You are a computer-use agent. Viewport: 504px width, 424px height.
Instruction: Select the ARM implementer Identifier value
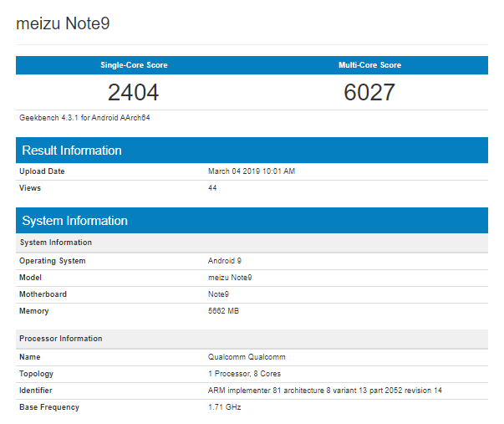pos(324,391)
